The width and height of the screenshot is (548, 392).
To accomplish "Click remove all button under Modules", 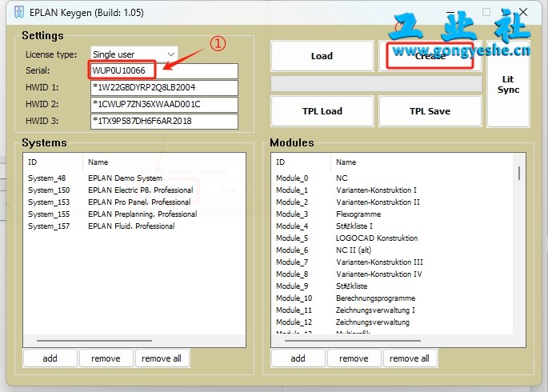I will pyautogui.click(x=410, y=358).
